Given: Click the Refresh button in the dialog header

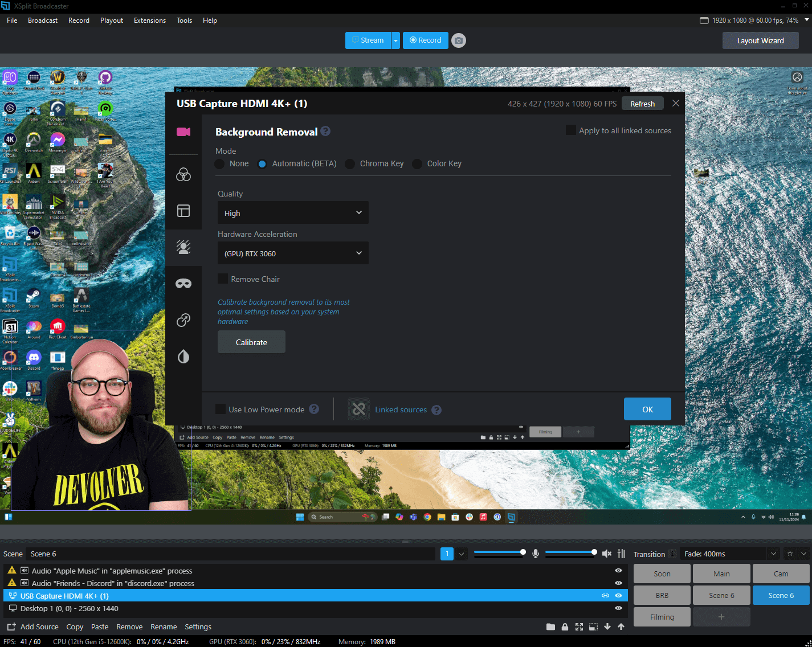Looking at the screenshot, I should pyautogui.click(x=642, y=104).
